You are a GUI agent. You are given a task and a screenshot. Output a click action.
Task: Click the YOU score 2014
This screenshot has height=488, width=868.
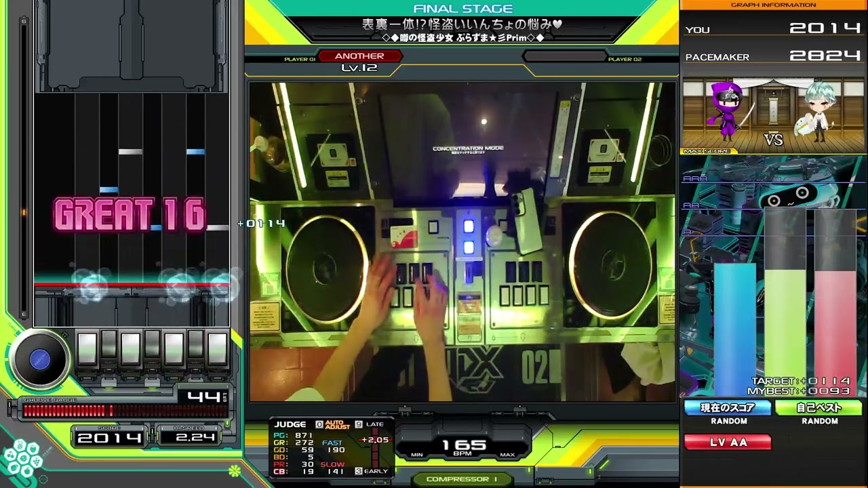click(825, 28)
